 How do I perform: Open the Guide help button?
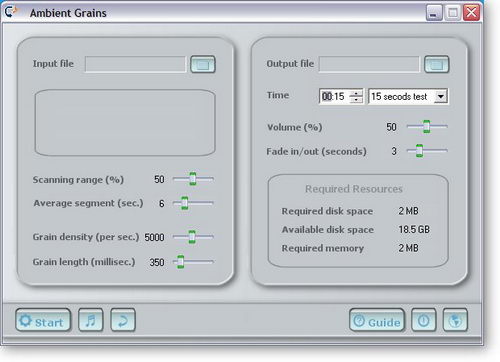click(x=377, y=320)
